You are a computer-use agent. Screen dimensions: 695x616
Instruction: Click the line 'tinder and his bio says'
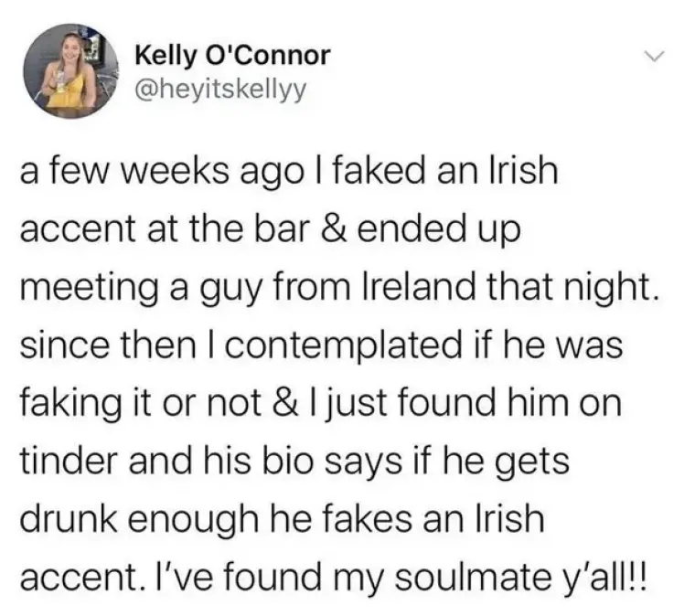pyautogui.click(x=294, y=462)
